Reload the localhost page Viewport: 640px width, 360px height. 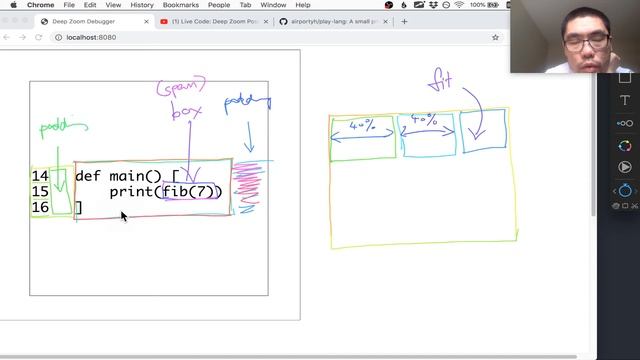[x=38, y=37]
